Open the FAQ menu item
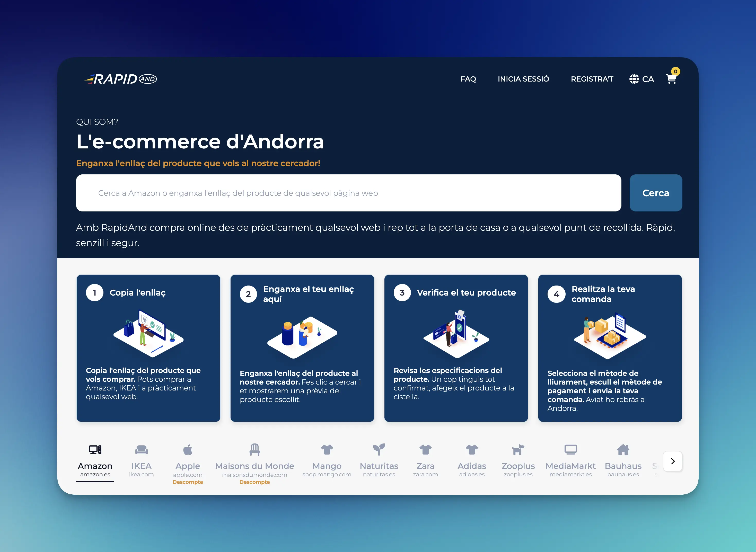This screenshot has height=552, width=756. tap(468, 79)
